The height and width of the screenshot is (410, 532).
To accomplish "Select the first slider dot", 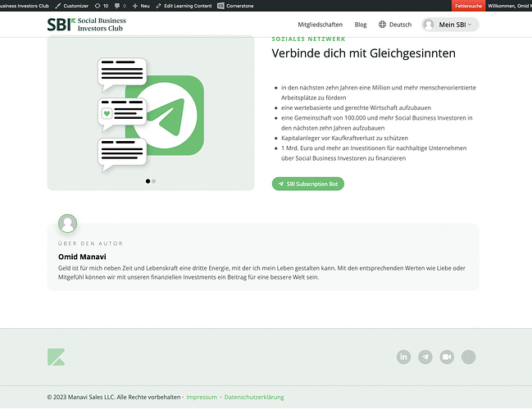I will 148,180.
